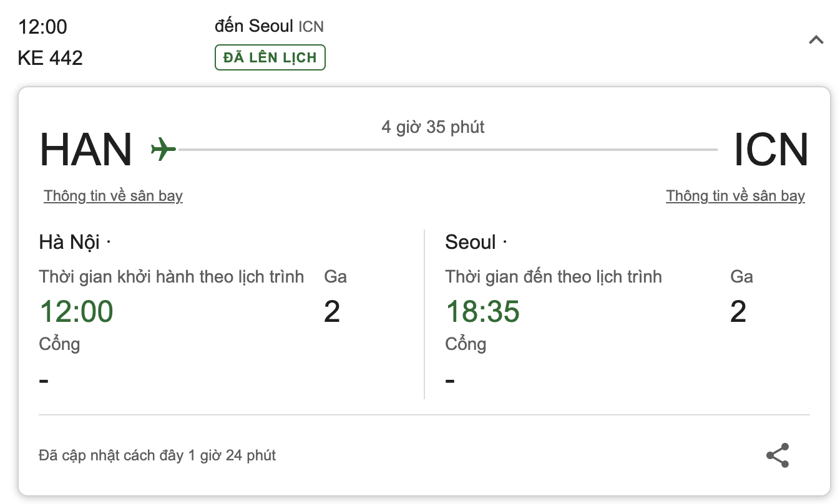Click the 'đến Seoul ICN' destination text
This screenshot has width=840, height=504.
[269, 26]
